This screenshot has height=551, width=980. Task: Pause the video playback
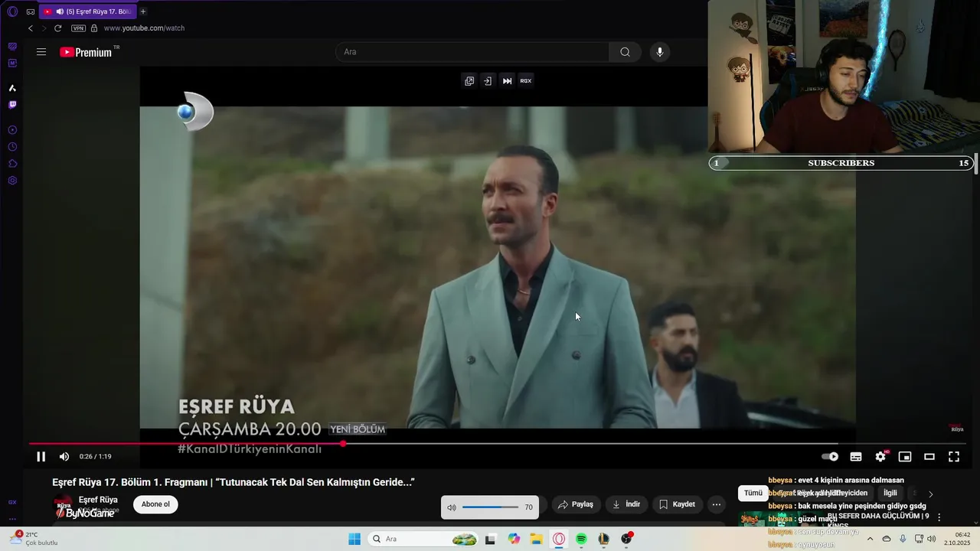[41, 457]
